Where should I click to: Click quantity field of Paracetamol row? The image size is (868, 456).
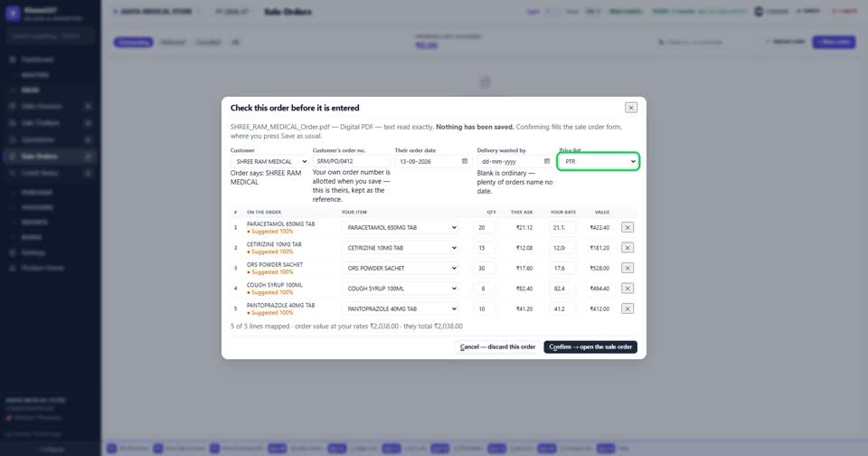click(x=485, y=227)
